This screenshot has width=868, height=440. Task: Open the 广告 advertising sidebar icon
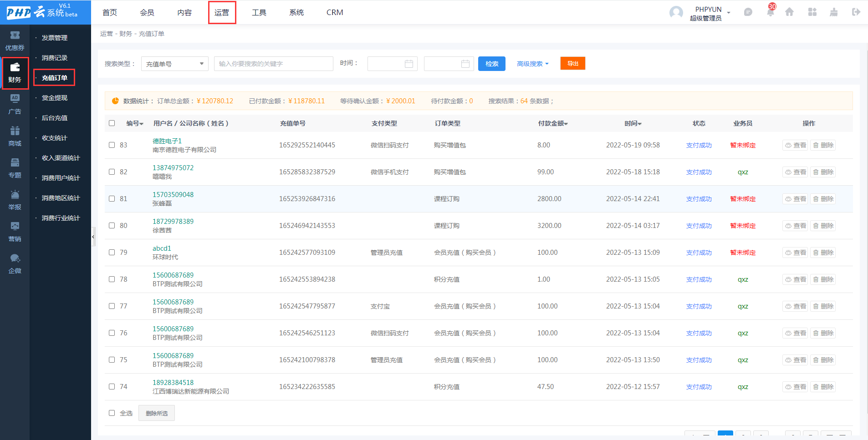15,105
